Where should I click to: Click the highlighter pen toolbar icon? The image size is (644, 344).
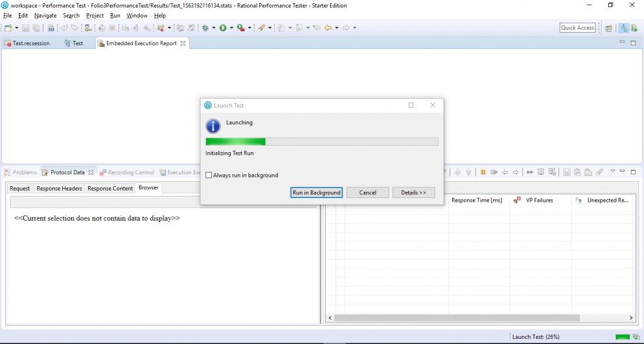pyautogui.click(x=261, y=28)
